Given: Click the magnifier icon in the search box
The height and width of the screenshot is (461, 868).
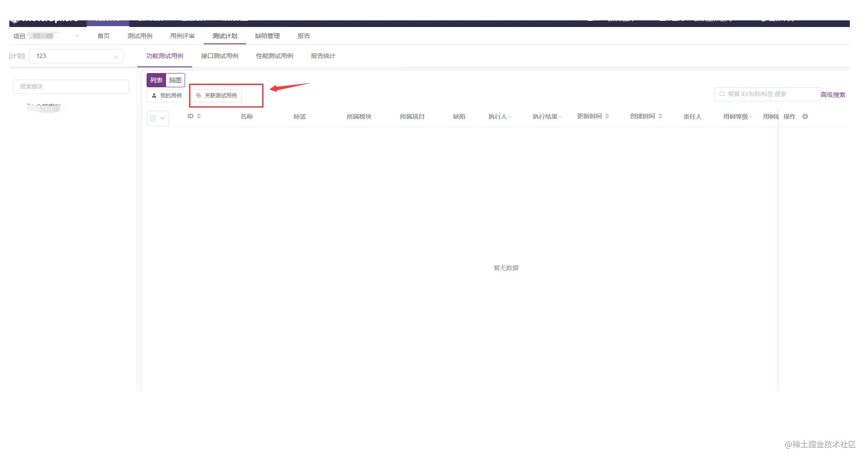Looking at the screenshot, I should (722, 94).
